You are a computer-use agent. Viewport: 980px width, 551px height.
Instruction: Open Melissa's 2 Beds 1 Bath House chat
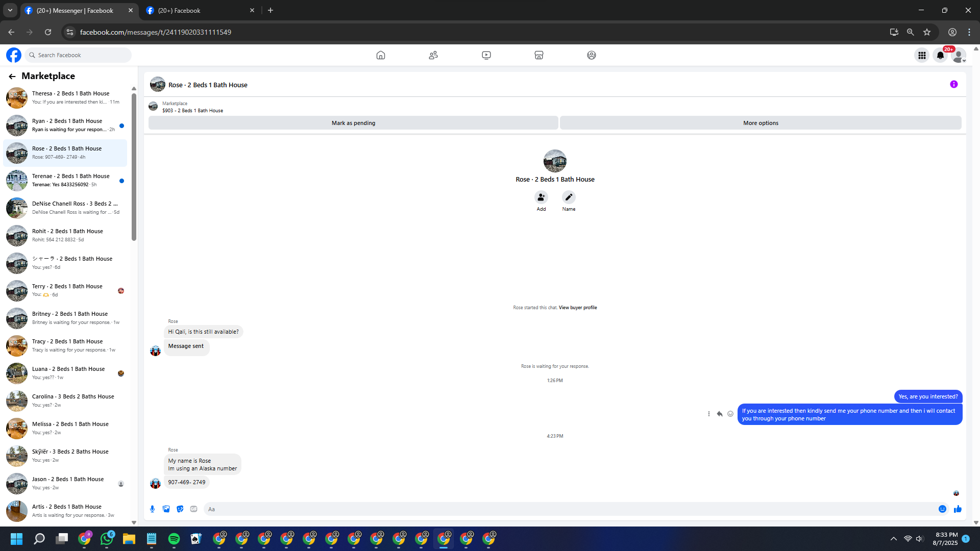[x=65, y=429]
